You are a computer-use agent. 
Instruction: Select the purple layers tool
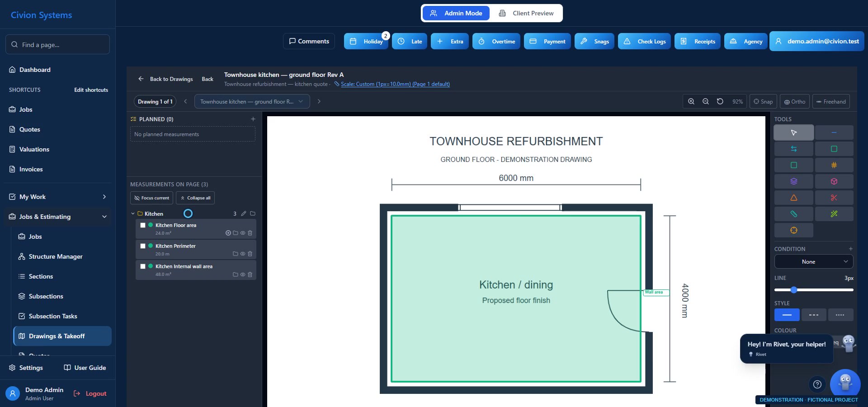[793, 181]
